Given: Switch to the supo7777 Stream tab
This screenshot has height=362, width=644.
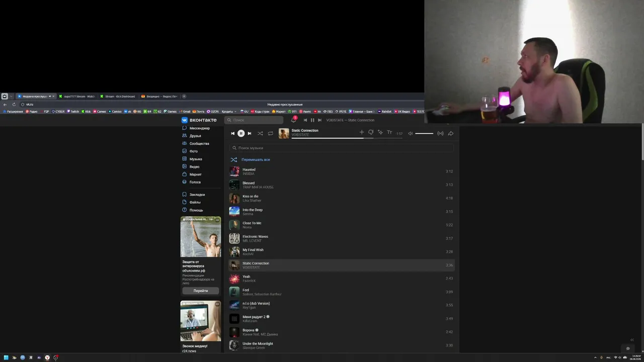Looking at the screenshot, I should (77, 96).
